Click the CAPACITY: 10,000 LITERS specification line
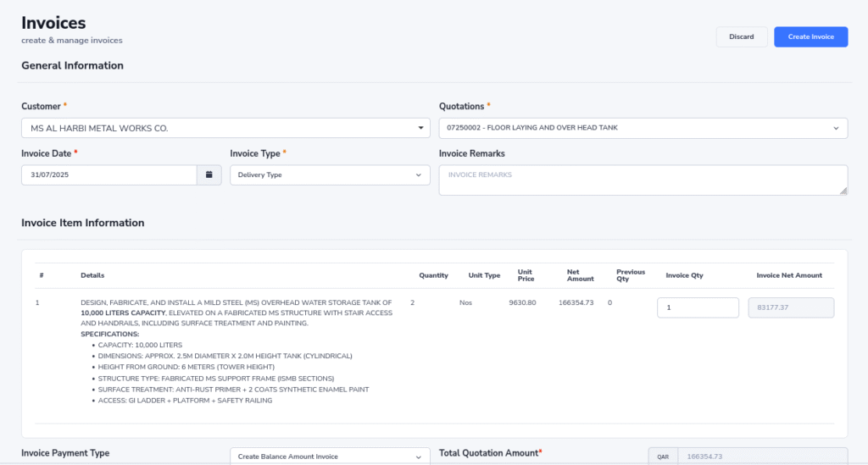This screenshot has width=868, height=465. tap(140, 345)
